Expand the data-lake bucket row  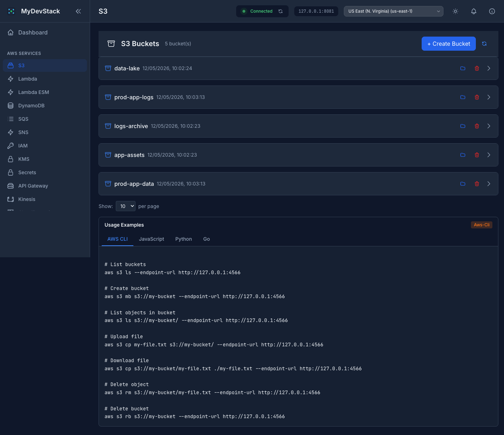click(x=489, y=68)
